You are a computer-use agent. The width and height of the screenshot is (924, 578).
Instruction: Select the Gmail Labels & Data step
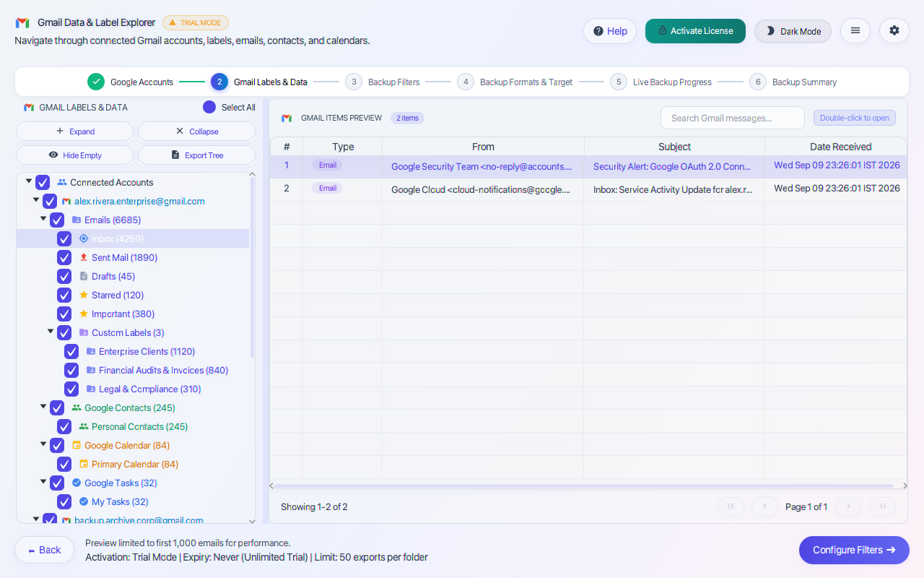[x=259, y=82]
